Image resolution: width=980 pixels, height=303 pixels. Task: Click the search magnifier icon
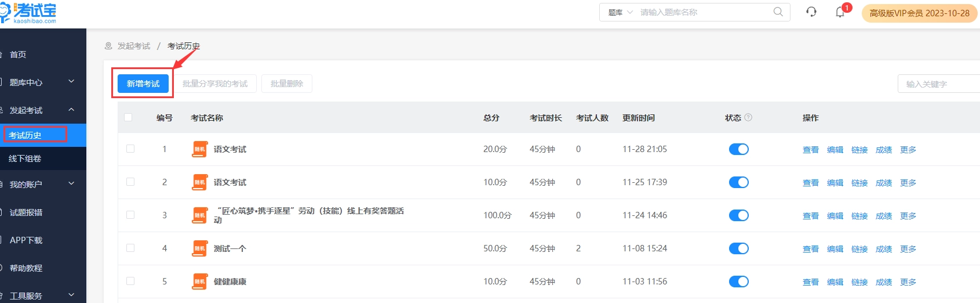coord(778,12)
